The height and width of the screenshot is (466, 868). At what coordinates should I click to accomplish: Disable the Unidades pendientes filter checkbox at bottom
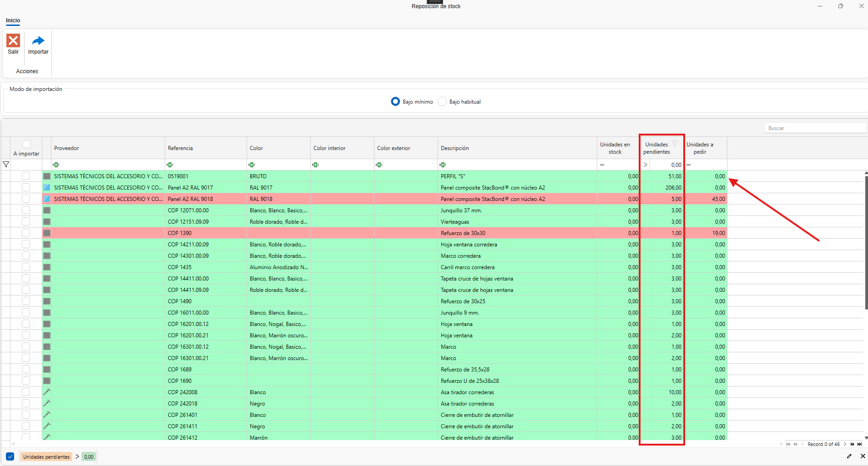coord(10,456)
